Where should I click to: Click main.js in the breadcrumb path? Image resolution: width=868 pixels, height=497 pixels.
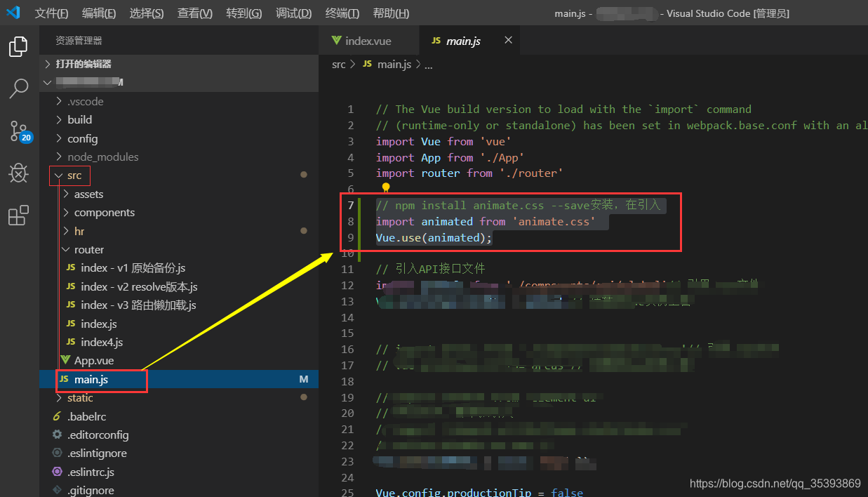394,64
